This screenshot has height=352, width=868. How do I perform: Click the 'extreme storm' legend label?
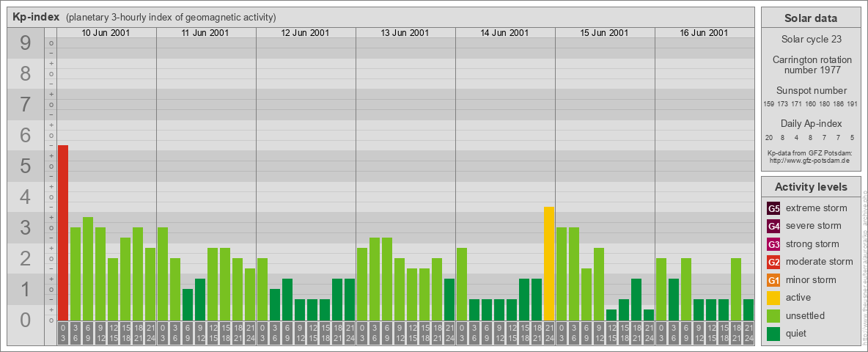pos(817,208)
